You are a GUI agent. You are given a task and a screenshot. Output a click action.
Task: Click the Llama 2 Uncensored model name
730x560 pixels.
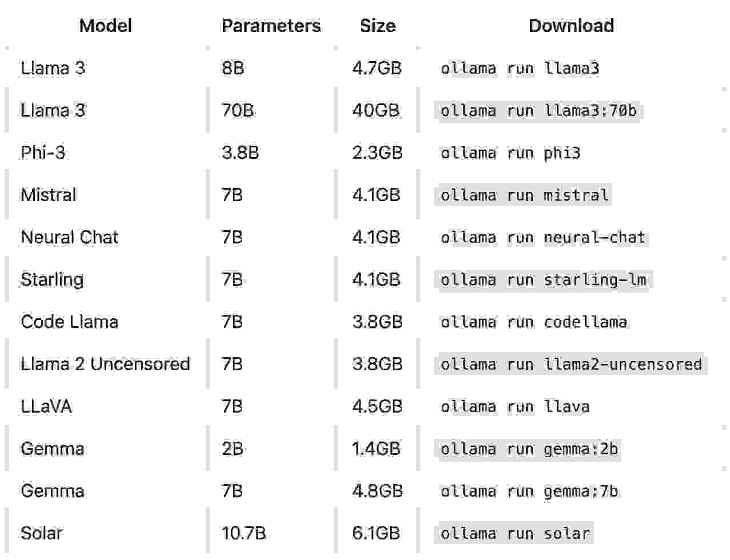(x=105, y=364)
